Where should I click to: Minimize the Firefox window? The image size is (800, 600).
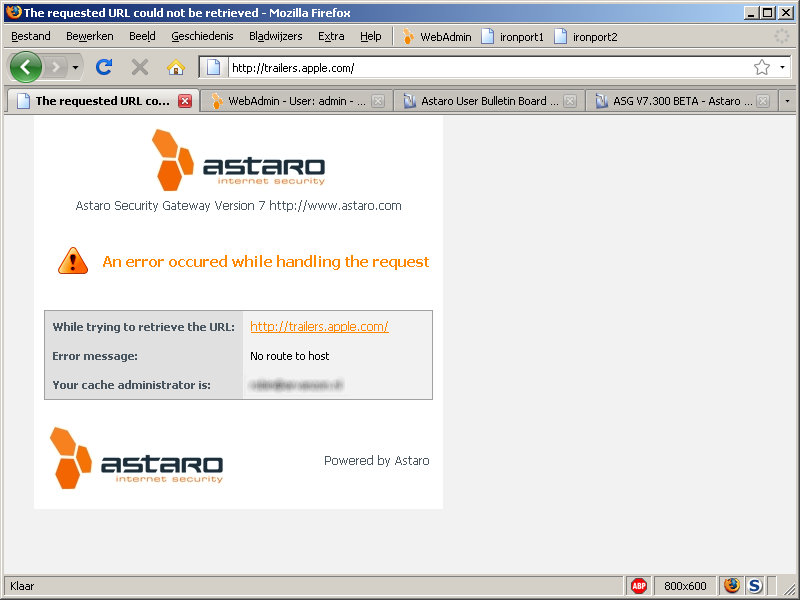click(x=751, y=13)
